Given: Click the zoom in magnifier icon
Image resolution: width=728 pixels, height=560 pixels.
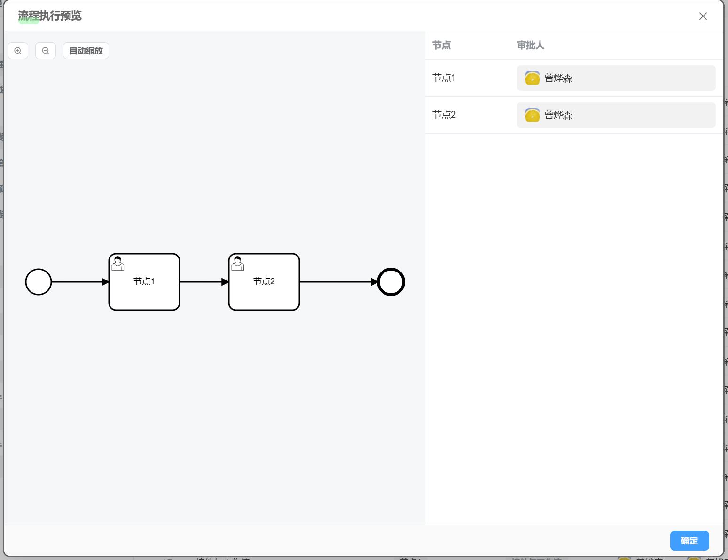Looking at the screenshot, I should click(18, 51).
